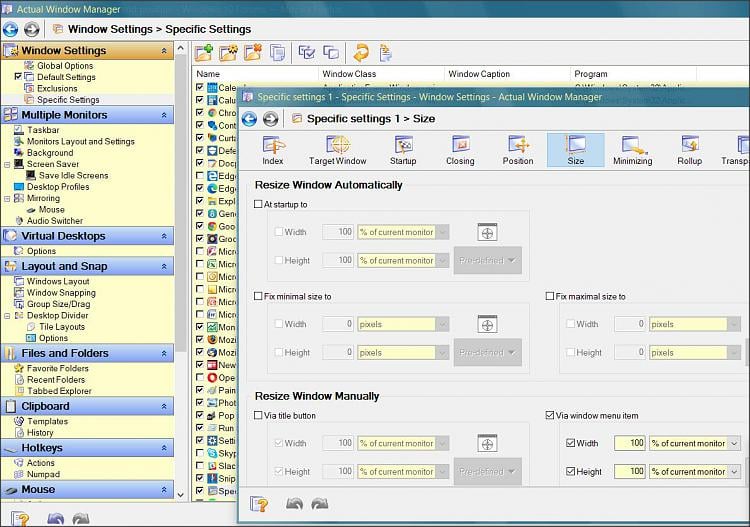Open Window Snapping in sidebar
The image size is (750, 527).
pyautogui.click(x=61, y=293)
